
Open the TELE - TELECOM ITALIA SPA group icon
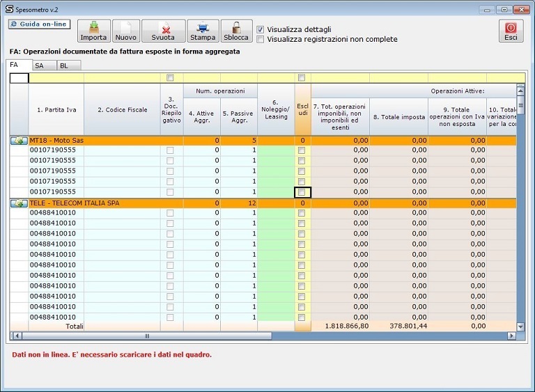pos(19,203)
